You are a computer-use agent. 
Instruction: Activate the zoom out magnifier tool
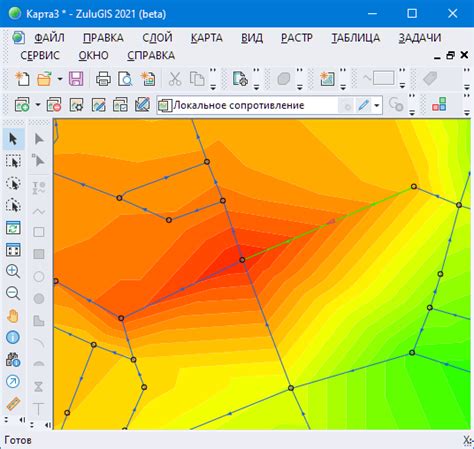coord(13,293)
